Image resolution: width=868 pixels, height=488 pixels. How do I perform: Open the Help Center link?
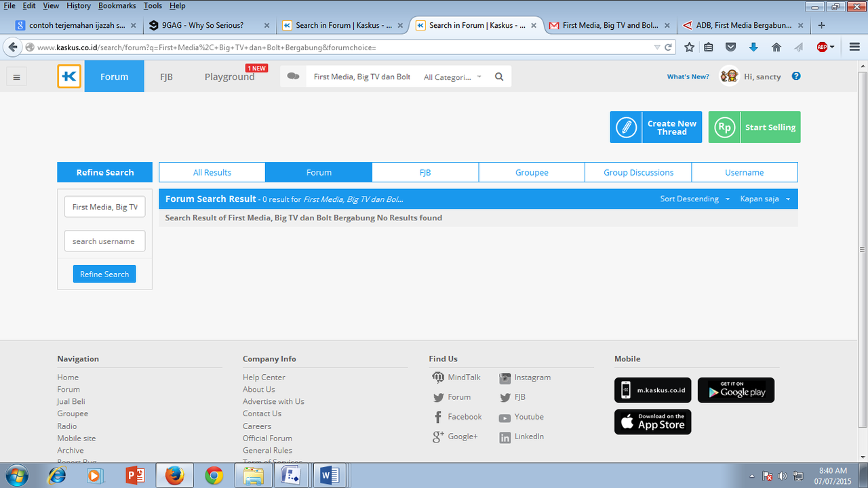coord(264,378)
